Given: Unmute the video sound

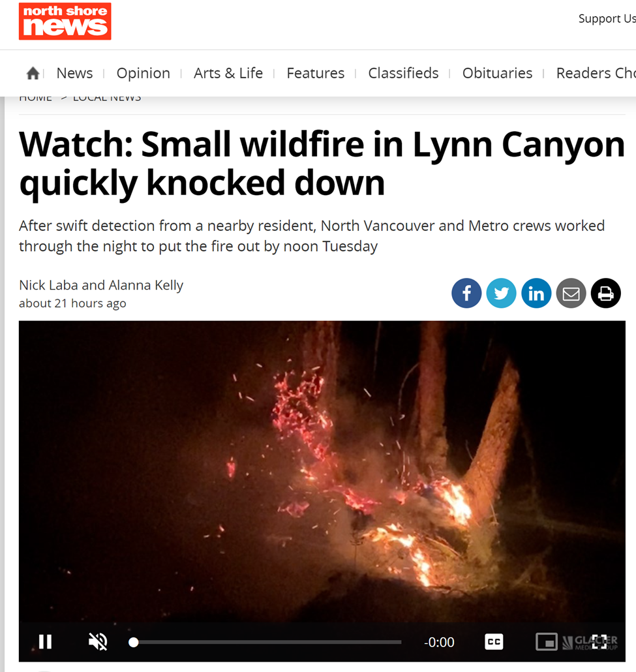Looking at the screenshot, I should pyautogui.click(x=98, y=642).
